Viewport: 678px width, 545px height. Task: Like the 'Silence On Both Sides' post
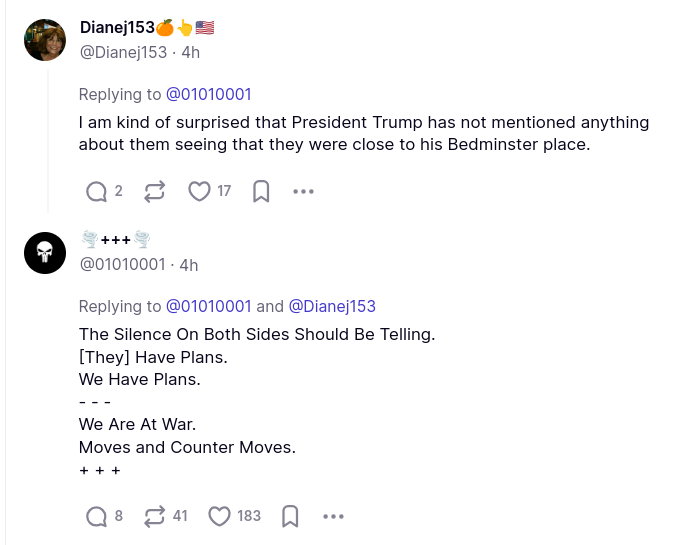click(x=219, y=516)
